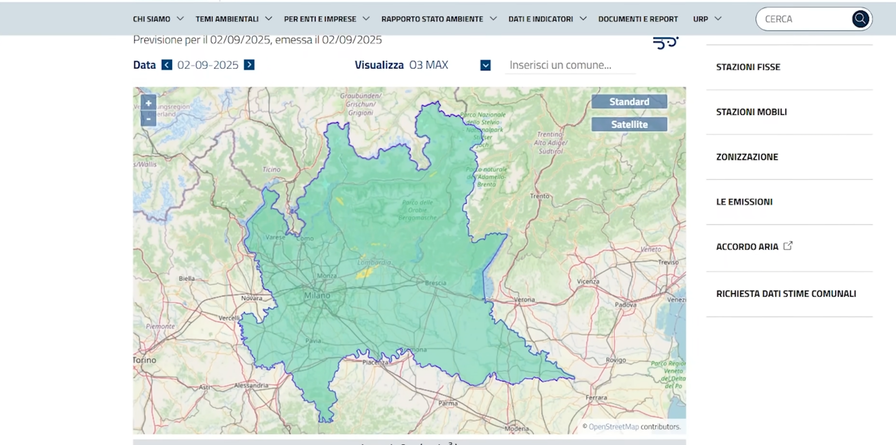
Task: Zoom out on the map
Action: click(x=148, y=119)
